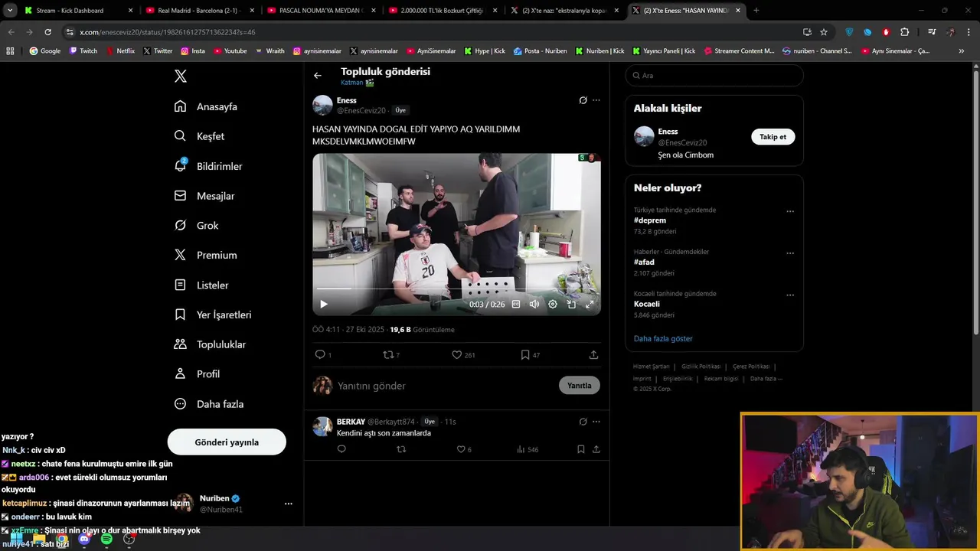Open Twitch bookmark
This screenshot has width=980, height=551.
pyautogui.click(x=83, y=51)
